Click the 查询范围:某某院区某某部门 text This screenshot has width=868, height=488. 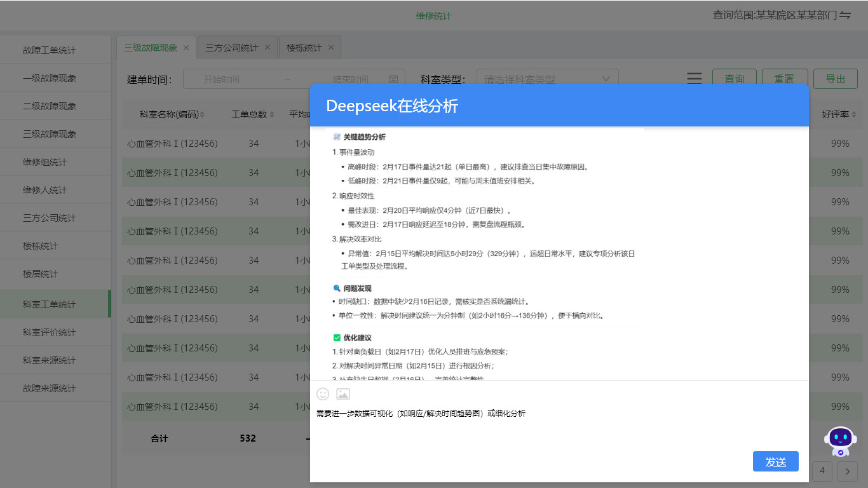(x=775, y=15)
